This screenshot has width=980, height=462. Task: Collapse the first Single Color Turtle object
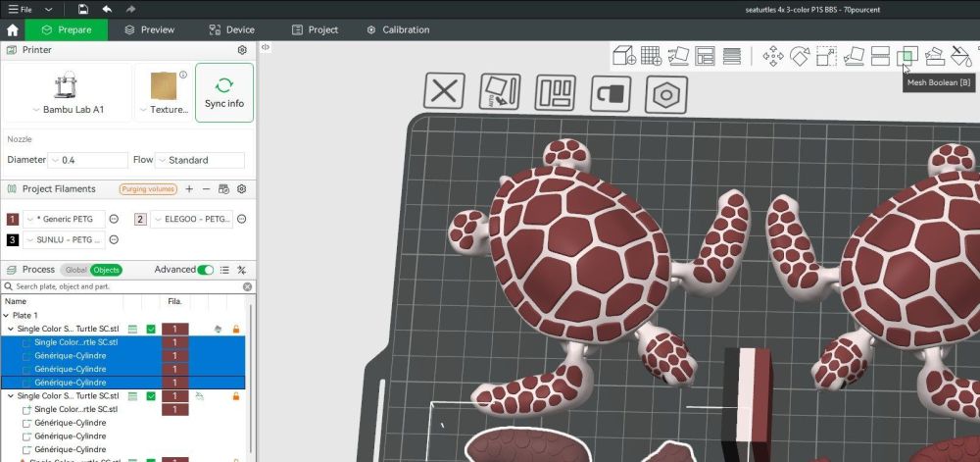(11, 329)
